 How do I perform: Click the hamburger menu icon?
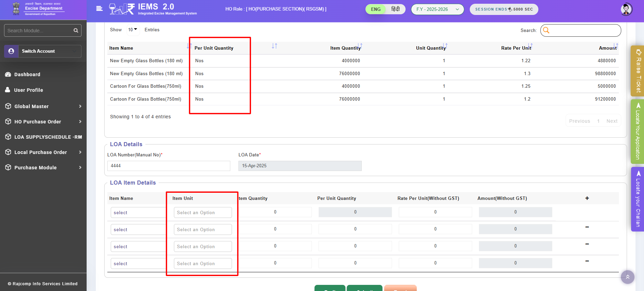(99, 9)
